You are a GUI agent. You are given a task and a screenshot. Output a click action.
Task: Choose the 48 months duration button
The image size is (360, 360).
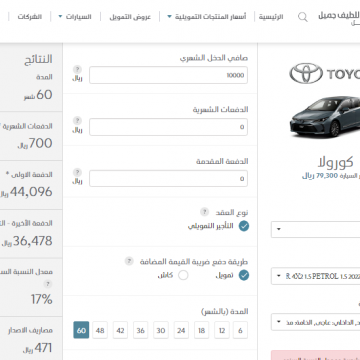tap(100, 330)
